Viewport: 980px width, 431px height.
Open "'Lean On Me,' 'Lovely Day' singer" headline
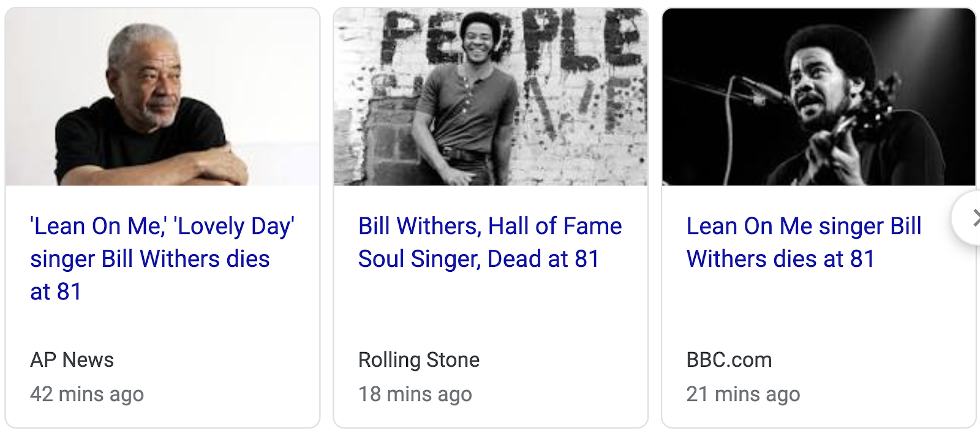tap(162, 227)
